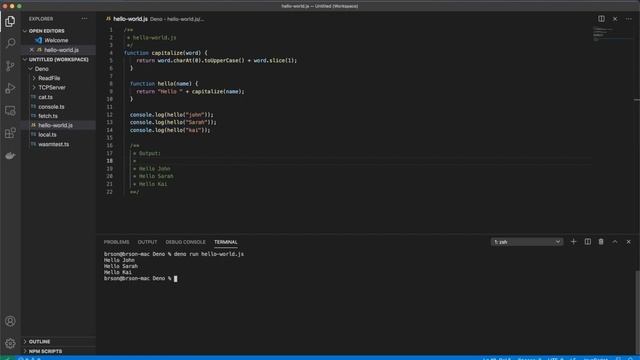Viewport: 640px width, 360px height.
Task: Click the minimap code preview
Action: (x=603, y=33)
